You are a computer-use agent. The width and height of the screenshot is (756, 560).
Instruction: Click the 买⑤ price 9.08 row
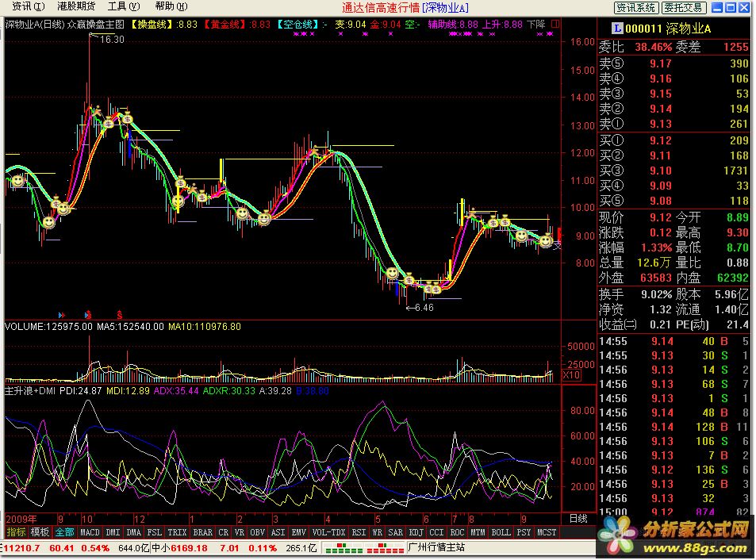pos(673,201)
